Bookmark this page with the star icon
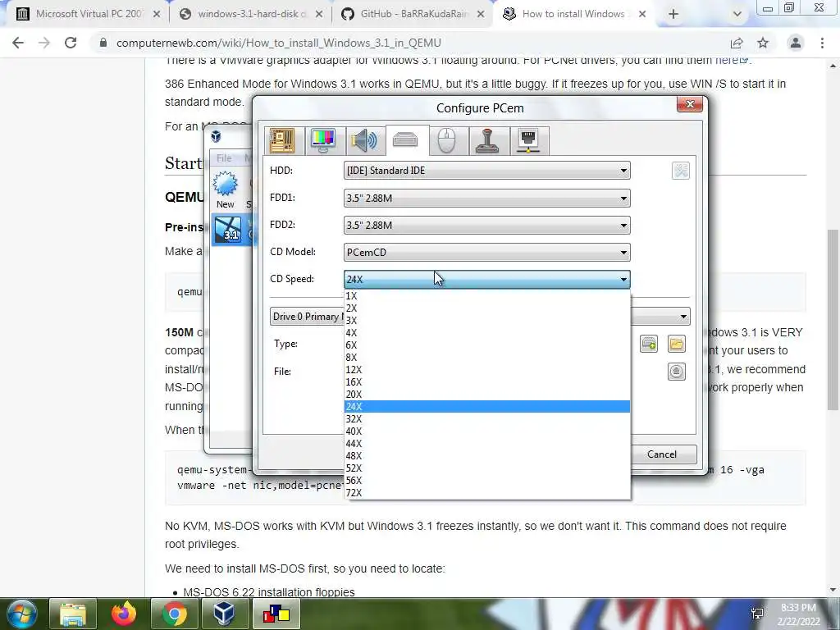The image size is (840, 630). tap(763, 43)
